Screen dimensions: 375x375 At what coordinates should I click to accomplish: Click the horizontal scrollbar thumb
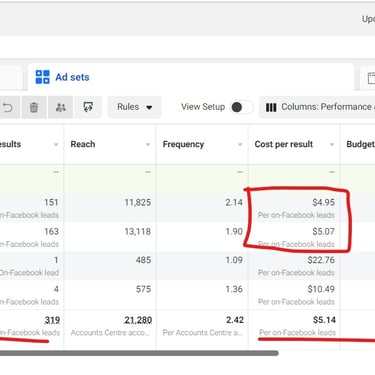pos(139,353)
